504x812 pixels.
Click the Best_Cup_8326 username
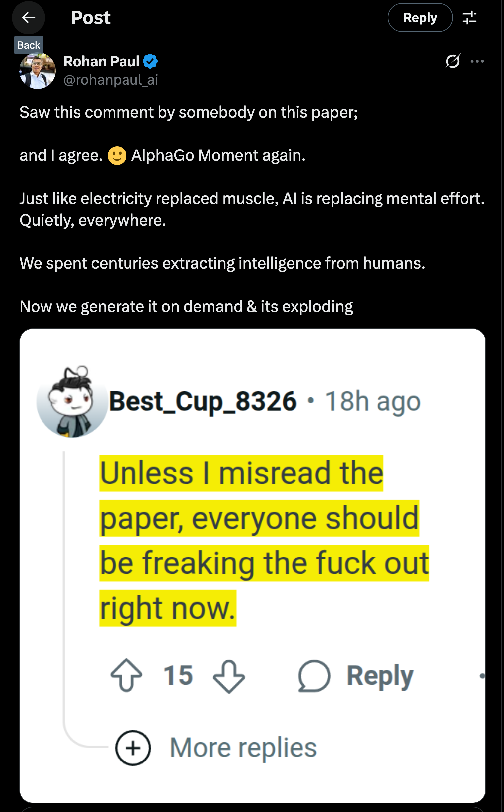pos(203,401)
